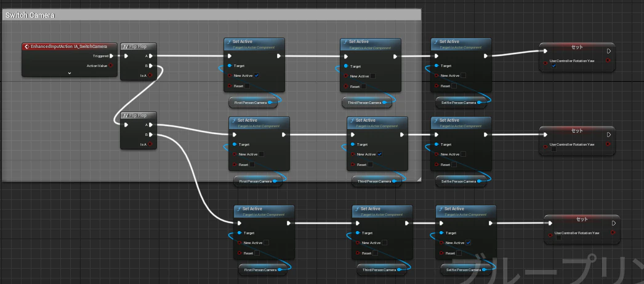Click exec output pin of middle-row ThirdPersonCamera Set Active
The height and width of the screenshot is (284, 644).
402,135
